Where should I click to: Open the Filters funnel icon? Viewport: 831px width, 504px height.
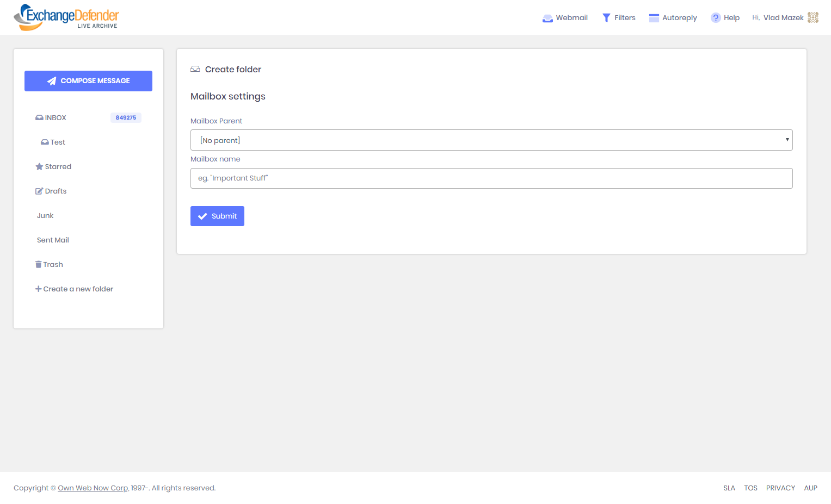606,18
